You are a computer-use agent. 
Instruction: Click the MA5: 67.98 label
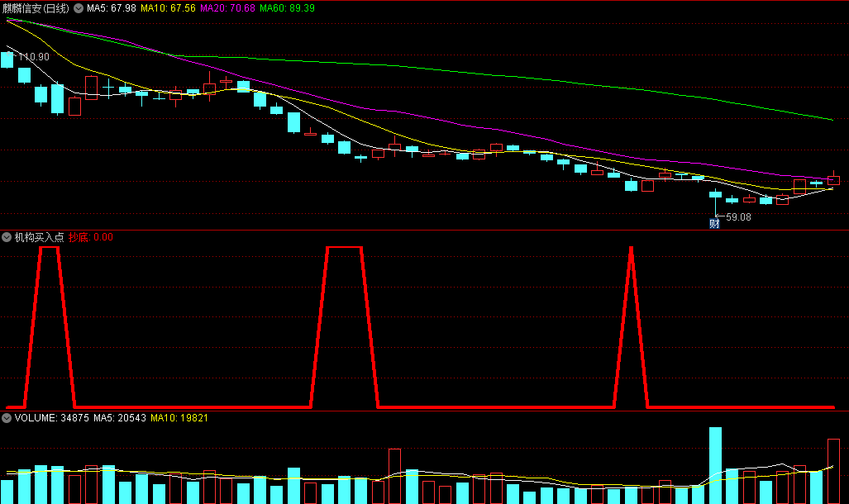point(111,8)
